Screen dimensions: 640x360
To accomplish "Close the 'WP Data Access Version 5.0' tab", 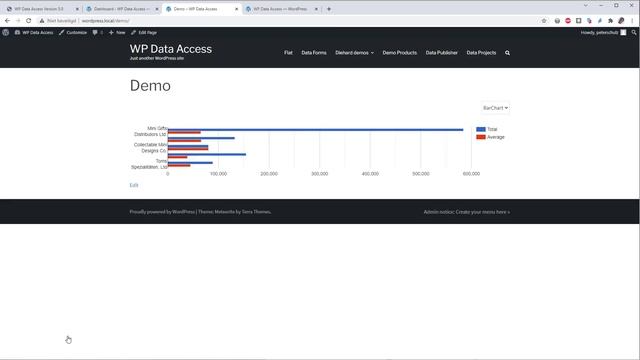I will [x=77, y=9].
